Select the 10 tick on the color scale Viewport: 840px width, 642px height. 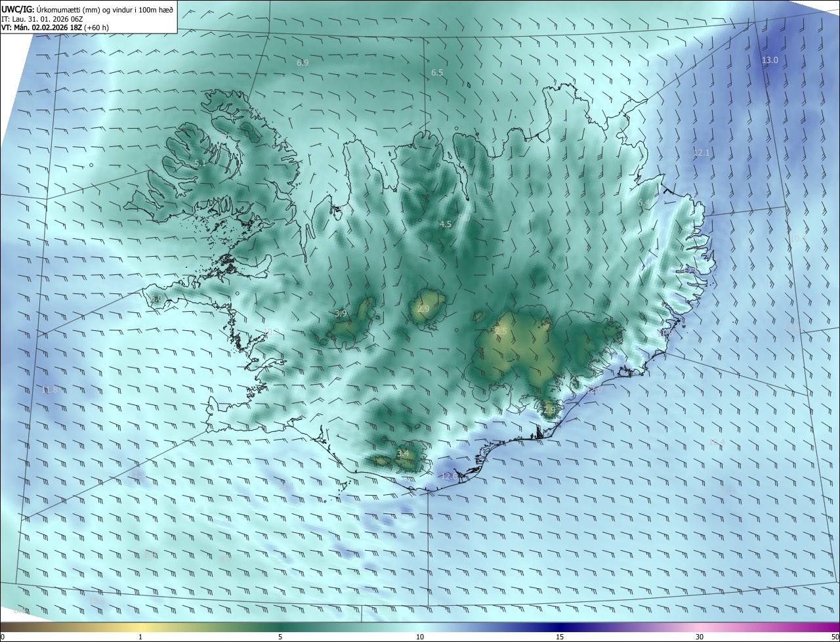[x=420, y=637]
